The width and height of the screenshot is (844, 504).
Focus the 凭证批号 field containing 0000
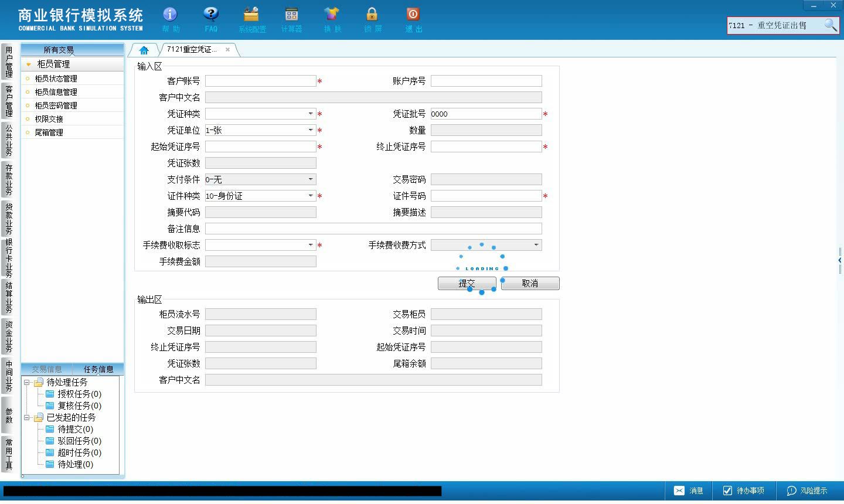pyautogui.click(x=486, y=114)
